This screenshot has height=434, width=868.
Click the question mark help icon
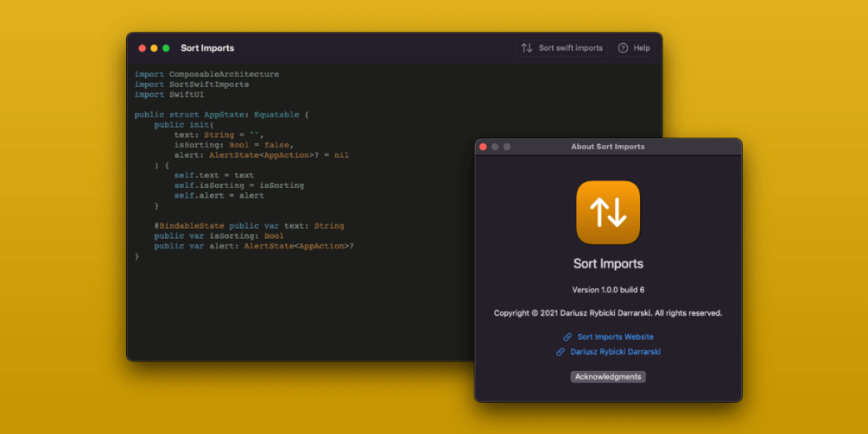coord(623,48)
